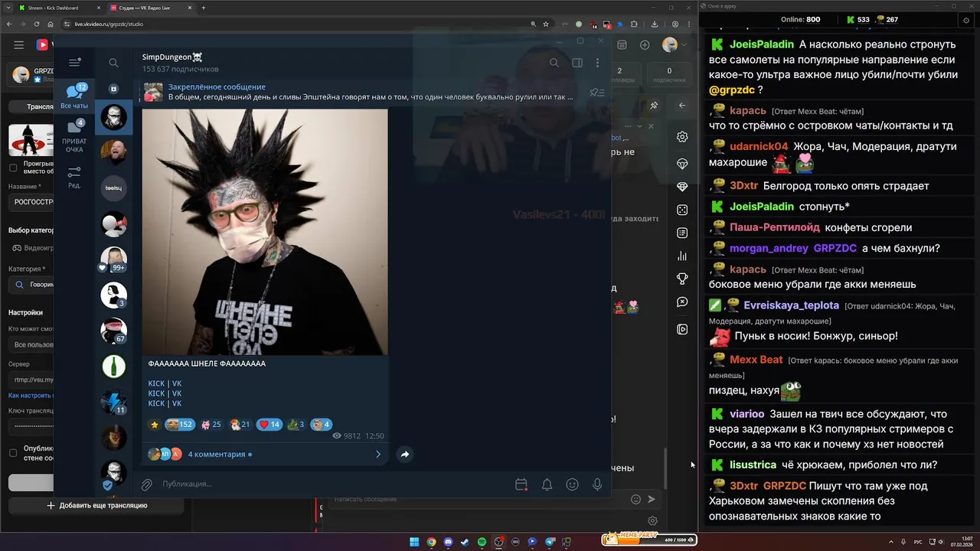Open the Категория search combo box
The height and width of the screenshot is (551, 980).
point(31,285)
